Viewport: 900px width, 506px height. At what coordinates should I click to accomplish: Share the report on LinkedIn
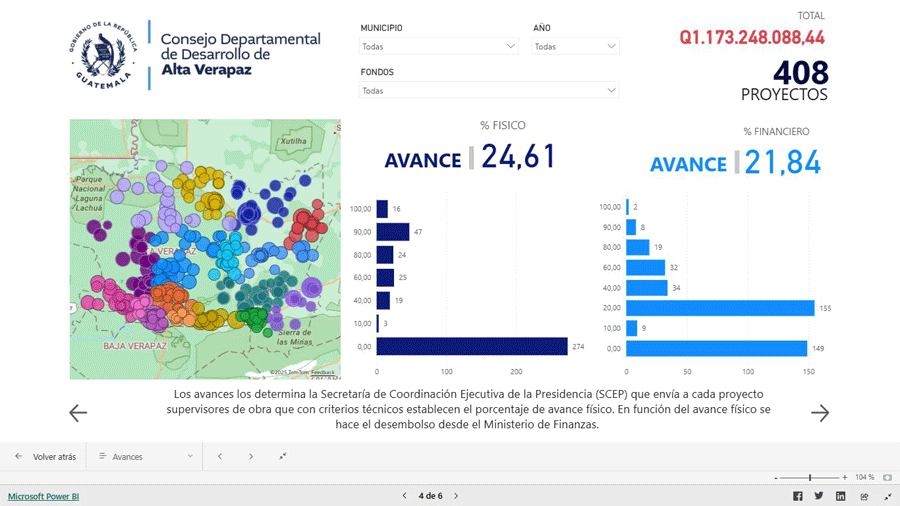tap(841, 496)
